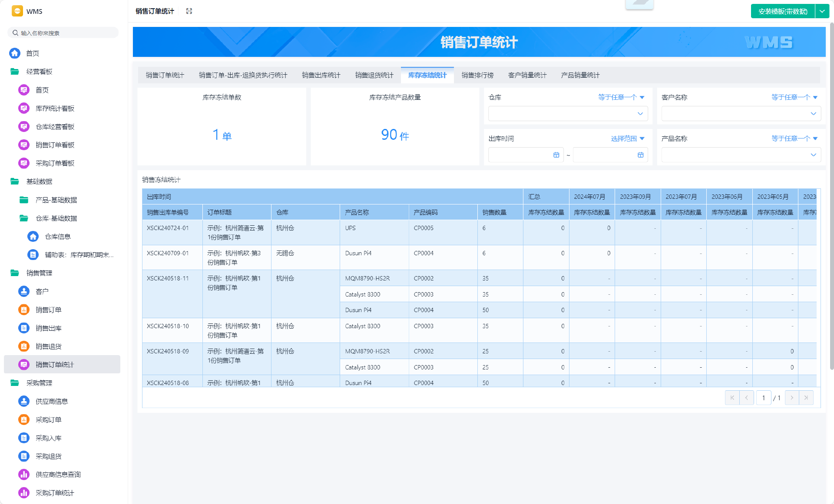
Task: Click the sidebar name search field
Action: 65,33
